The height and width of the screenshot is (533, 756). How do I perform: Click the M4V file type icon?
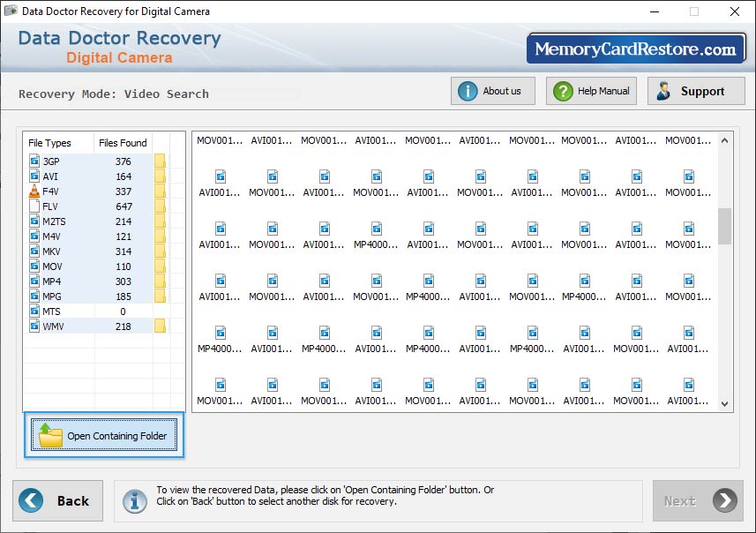click(34, 236)
